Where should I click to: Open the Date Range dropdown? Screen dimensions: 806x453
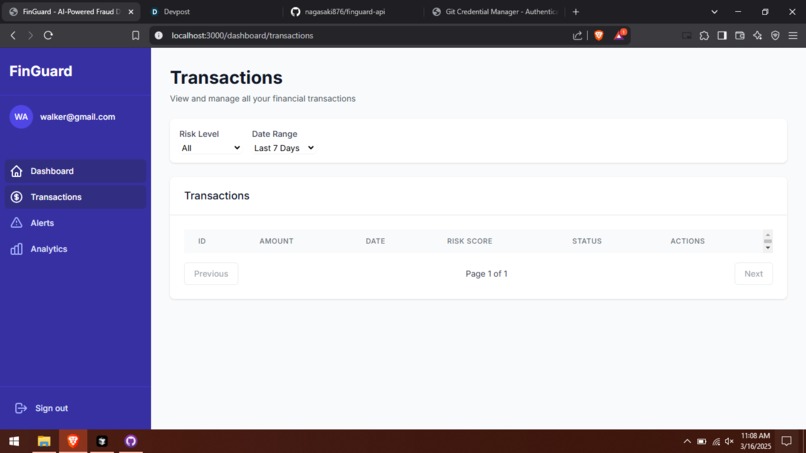click(284, 148)
